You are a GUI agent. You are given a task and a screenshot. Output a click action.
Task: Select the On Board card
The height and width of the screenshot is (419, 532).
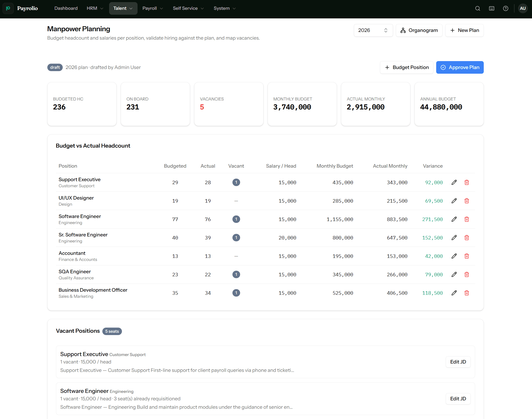155,104
